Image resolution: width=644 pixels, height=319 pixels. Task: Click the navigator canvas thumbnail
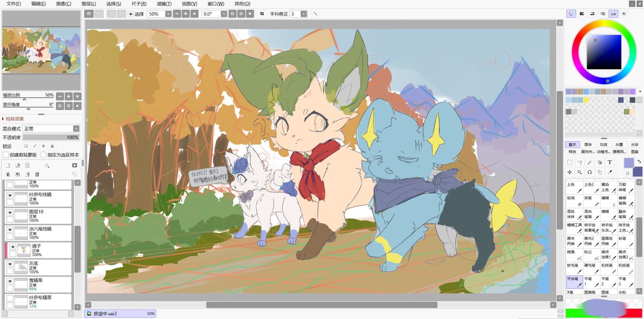click(x=41, y=50)
